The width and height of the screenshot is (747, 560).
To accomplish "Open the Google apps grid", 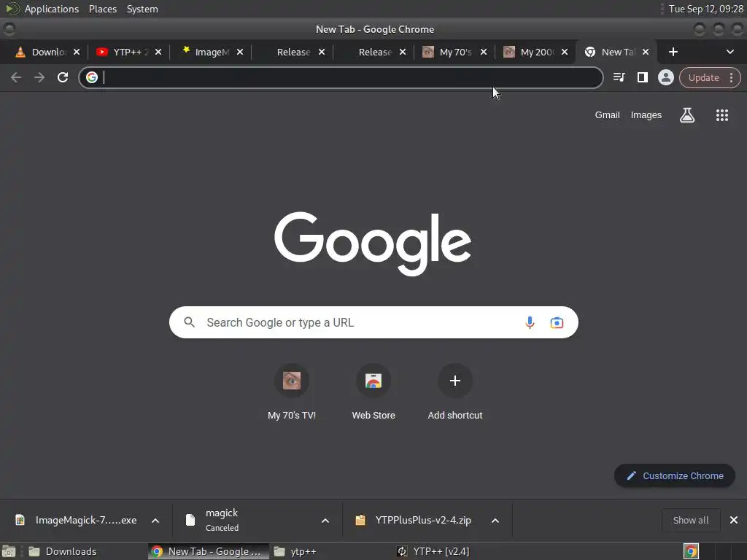I will pos(721,114).
